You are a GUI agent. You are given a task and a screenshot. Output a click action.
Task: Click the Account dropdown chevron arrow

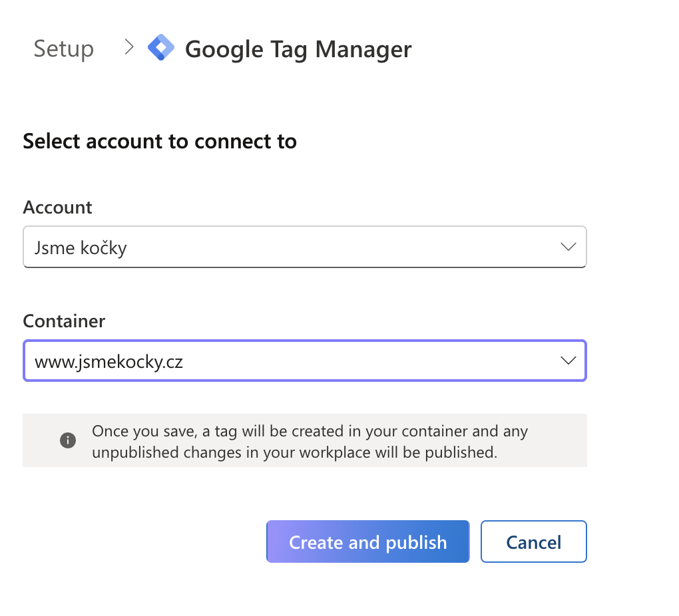click(x=568, y=247)
